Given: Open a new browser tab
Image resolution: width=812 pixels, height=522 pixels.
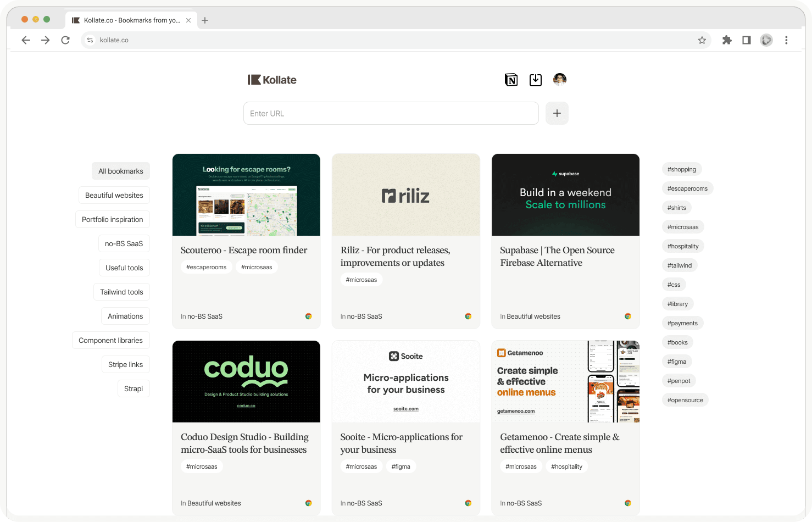Looking at the screenshot, I should (x=205, y=20).
